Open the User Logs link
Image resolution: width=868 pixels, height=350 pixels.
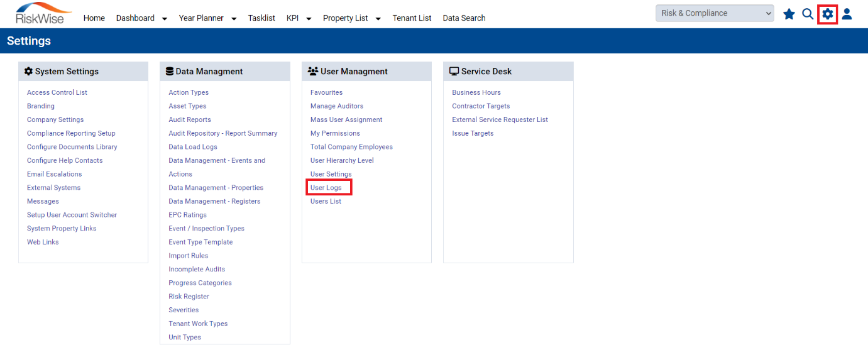coord(326,188)
